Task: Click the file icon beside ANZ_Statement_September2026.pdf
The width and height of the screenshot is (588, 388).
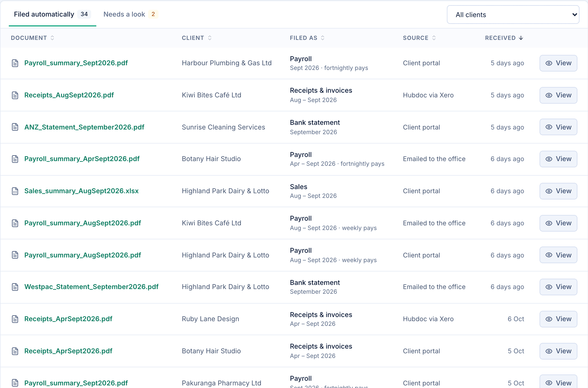Action: tap(15, 127)
